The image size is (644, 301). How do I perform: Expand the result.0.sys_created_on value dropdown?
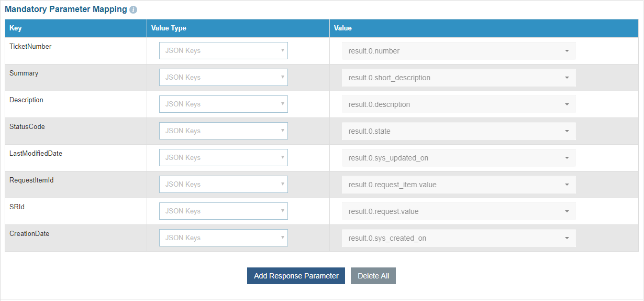[x=459, y=238]
